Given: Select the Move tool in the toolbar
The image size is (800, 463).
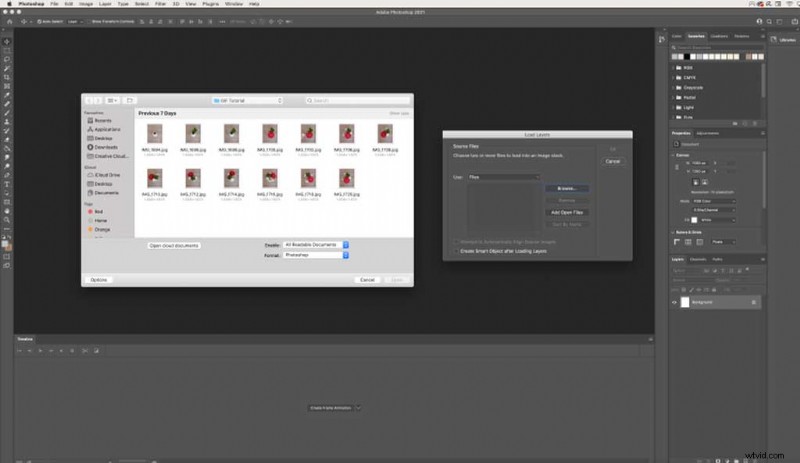Looking at the screenshot, I should (x=7, y=42).
